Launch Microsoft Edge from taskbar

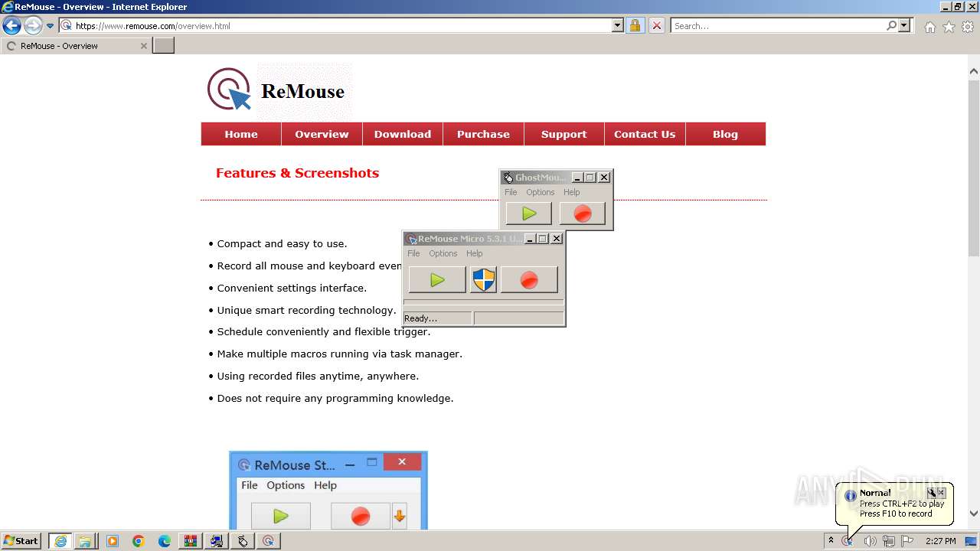click(x=165, y=541)
